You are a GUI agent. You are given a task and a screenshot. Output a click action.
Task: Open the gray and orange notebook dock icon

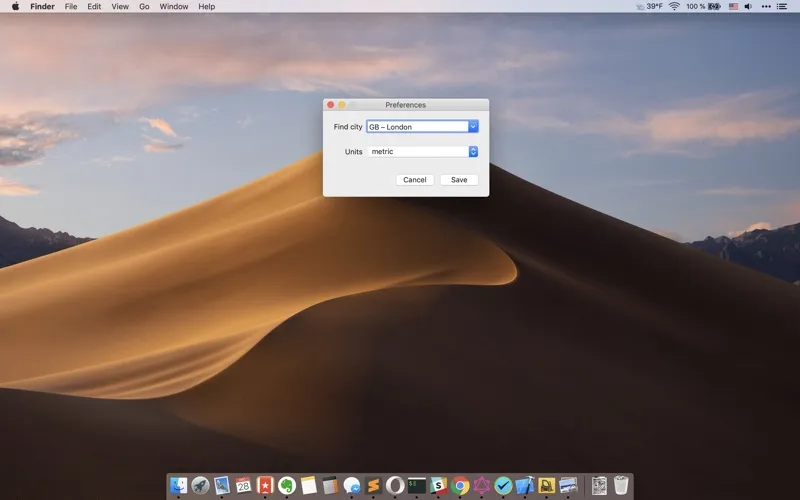330,485
